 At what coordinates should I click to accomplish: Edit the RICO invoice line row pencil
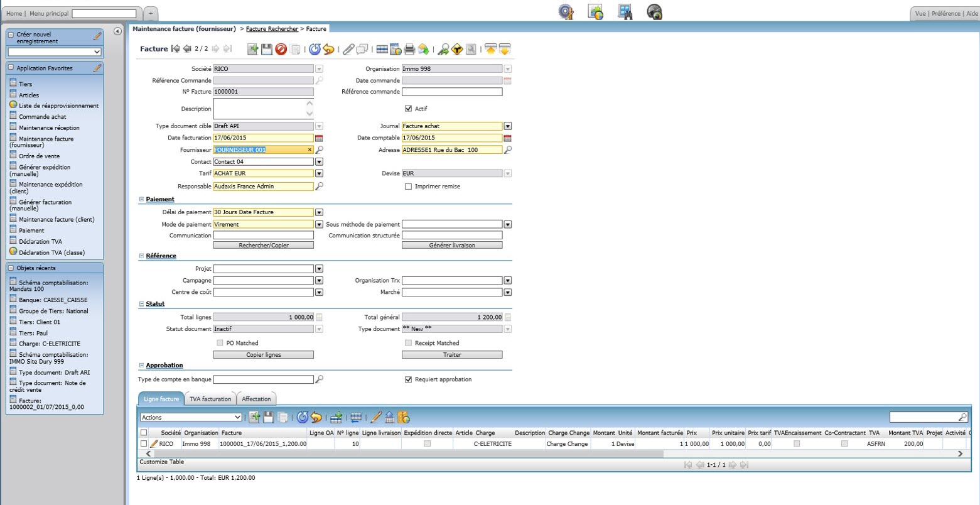154,444
